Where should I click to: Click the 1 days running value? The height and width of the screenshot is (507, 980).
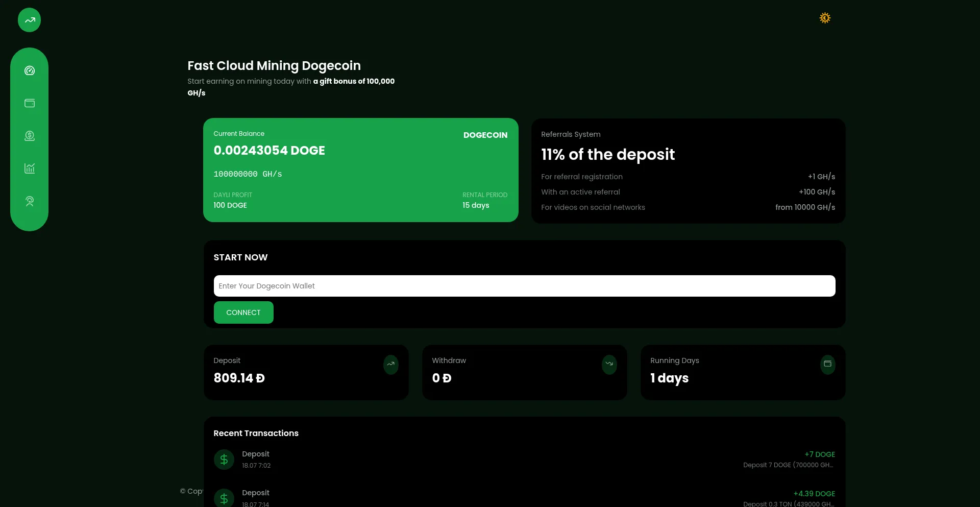[669, 378]
